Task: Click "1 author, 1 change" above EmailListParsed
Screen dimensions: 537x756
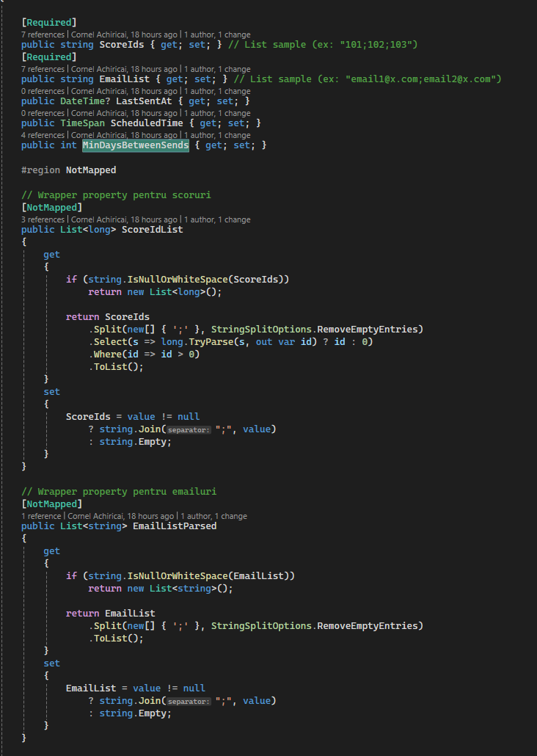Action: [213, 516]
